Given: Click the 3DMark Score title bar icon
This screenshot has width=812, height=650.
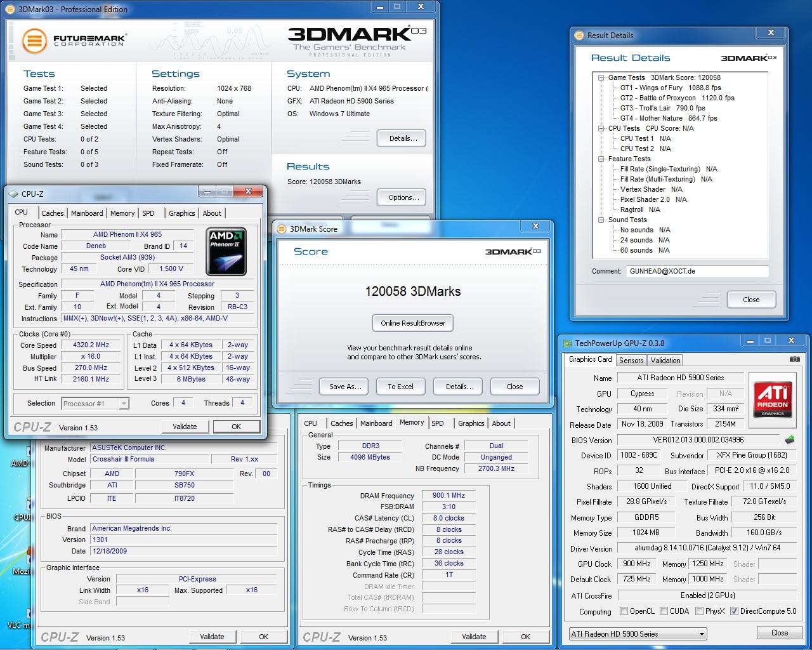Looking at the screenshot, I should (x=282, y=229).
